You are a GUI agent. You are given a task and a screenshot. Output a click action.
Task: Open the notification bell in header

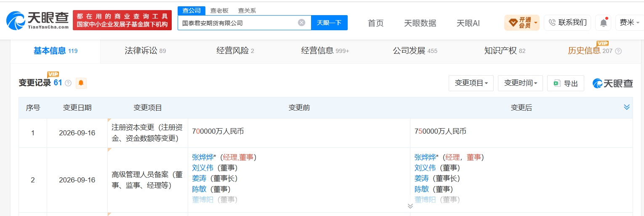(603, 23)
